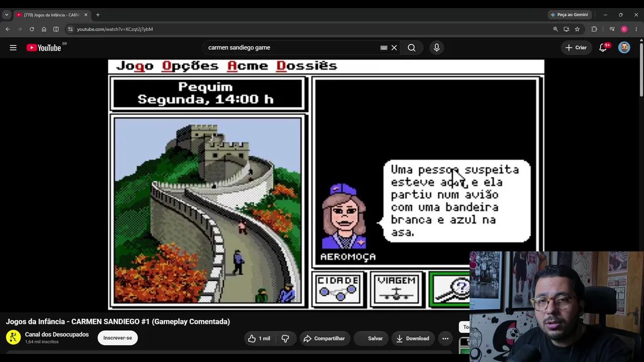644x362 pixels.
Task: Bookmark this page with the star
Action: pyautogui.click(x=577, y=29)
